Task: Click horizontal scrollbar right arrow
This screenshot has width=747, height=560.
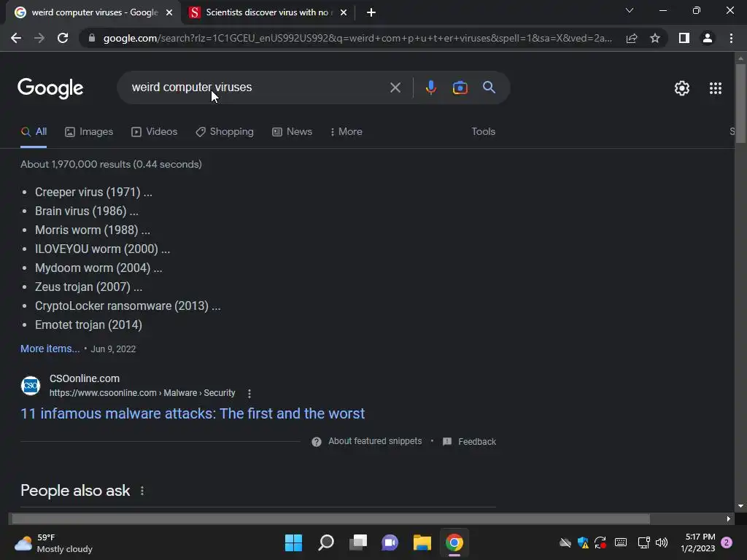Action: [729, 518]
